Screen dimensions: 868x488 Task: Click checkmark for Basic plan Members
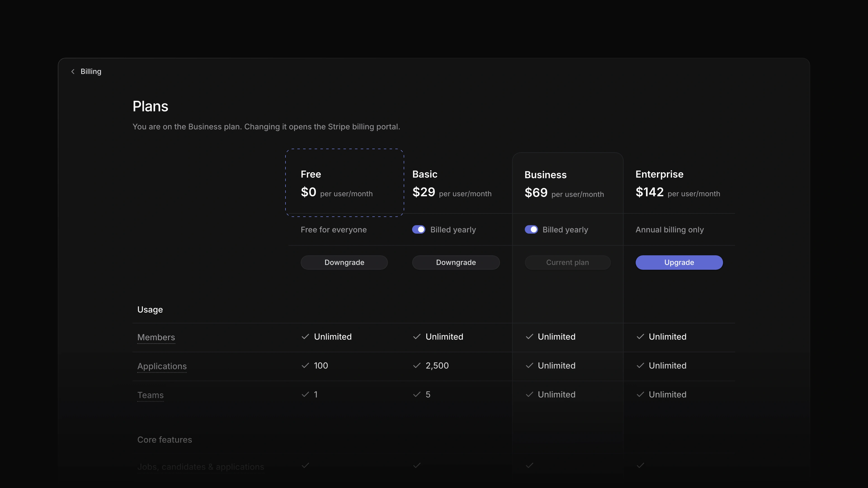tap(417, 336)
